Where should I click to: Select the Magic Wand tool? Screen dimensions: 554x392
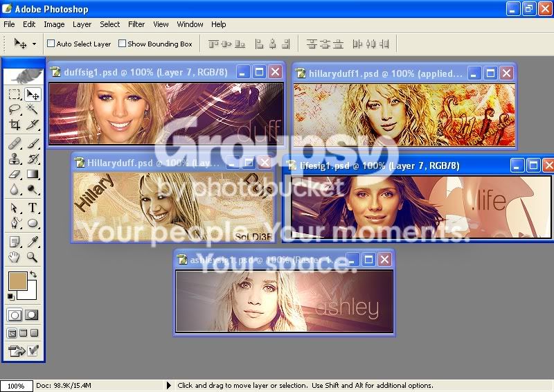tap(33, 109)
